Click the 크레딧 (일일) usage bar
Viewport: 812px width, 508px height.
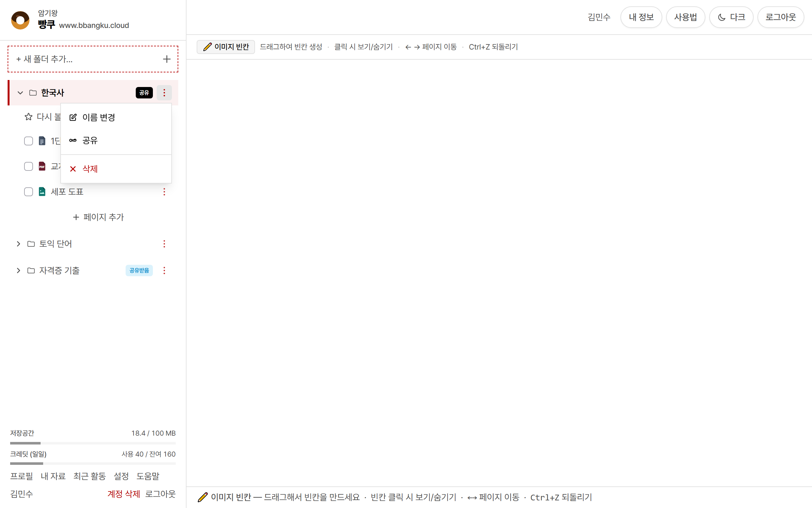coord(93,464)
